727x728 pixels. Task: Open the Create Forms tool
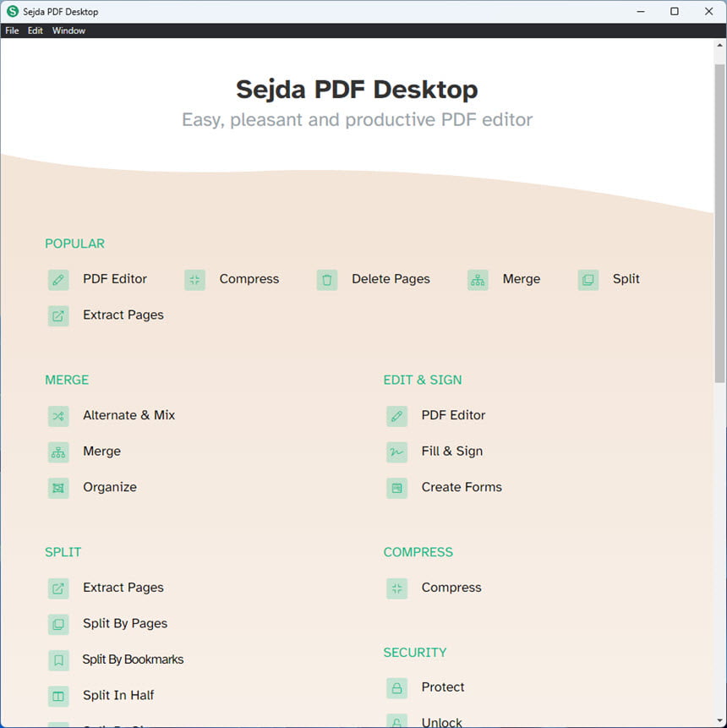(462, 487)
